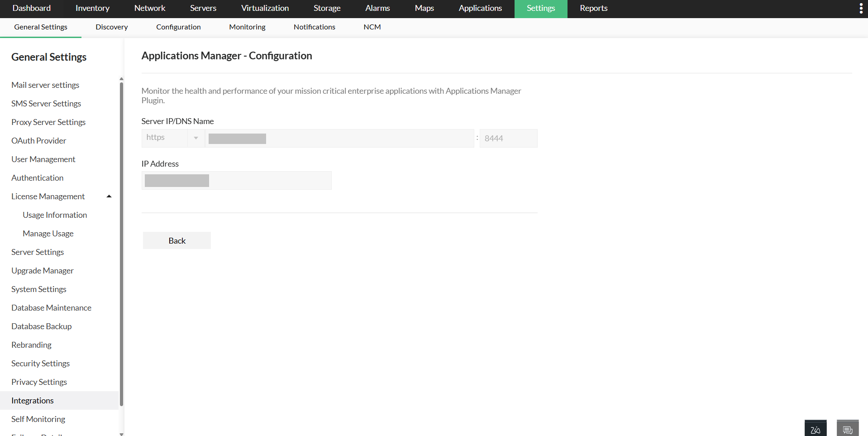
Task: Go to Upgrade Manager
Action: [43, 271]
